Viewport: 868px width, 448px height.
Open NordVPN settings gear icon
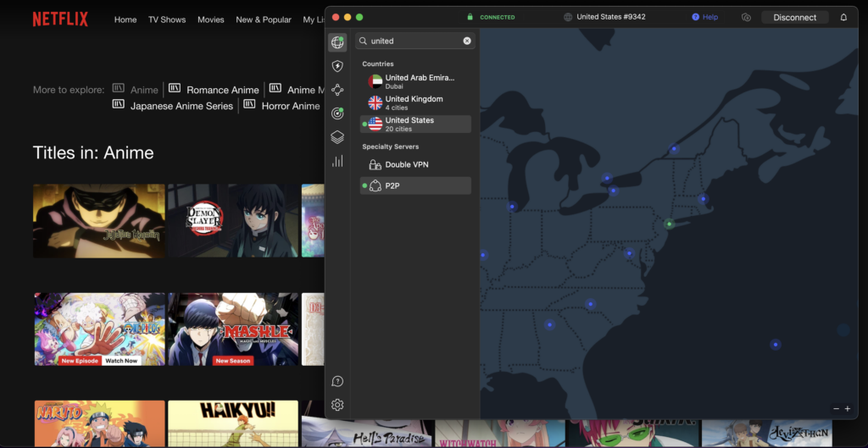point(337,405)
